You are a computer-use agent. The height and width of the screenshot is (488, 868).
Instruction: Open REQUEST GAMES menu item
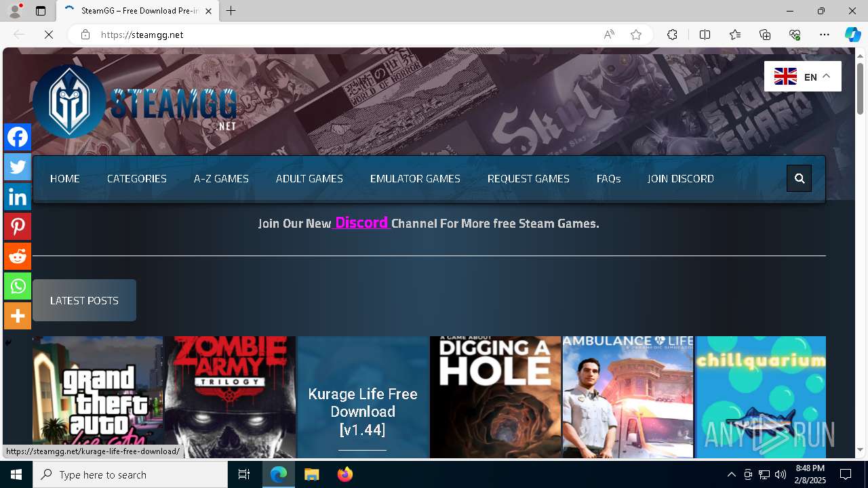pos(528,178)
